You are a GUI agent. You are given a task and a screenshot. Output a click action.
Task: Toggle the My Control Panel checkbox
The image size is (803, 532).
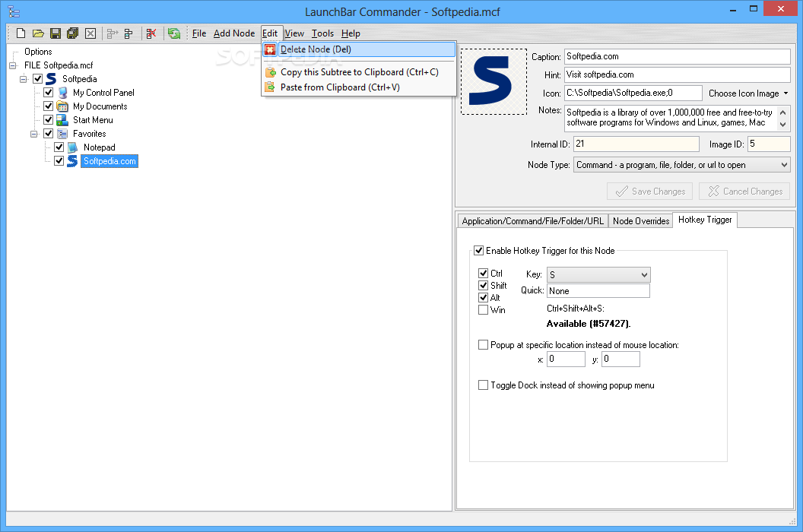pos(48,93)
